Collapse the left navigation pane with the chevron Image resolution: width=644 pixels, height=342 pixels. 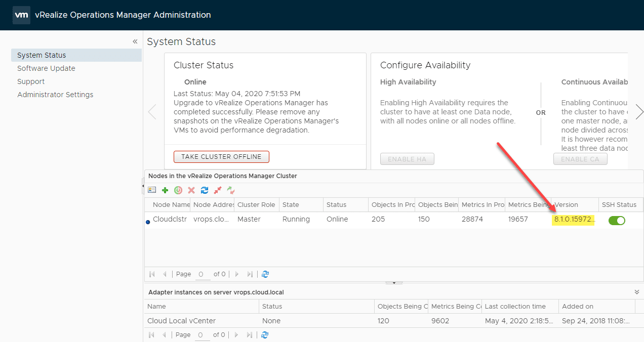tap(135, 41)
